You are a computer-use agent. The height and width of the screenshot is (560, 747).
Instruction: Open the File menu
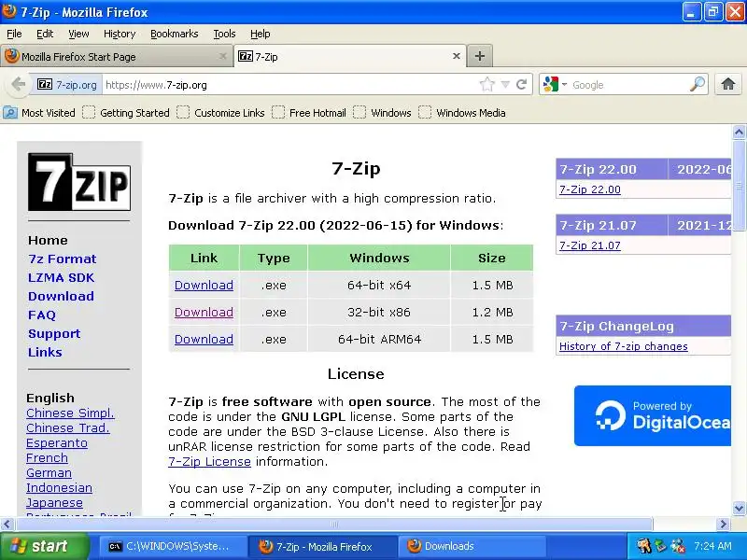[14, 34]
